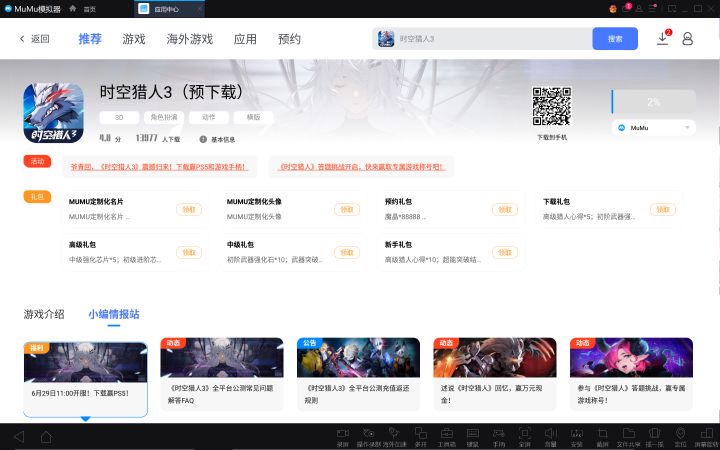
Task: Click the 安装 APK install icon
Action: pos(577,433)
